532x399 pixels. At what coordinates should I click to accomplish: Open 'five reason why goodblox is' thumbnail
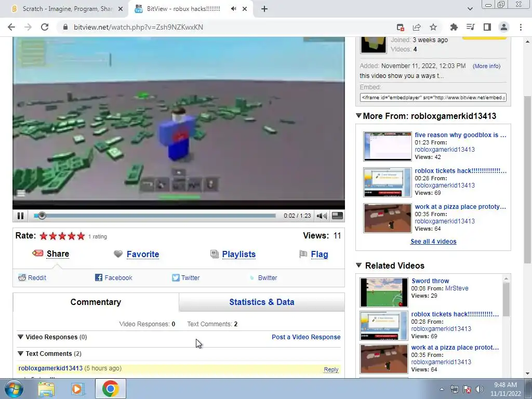click(388, 146)
